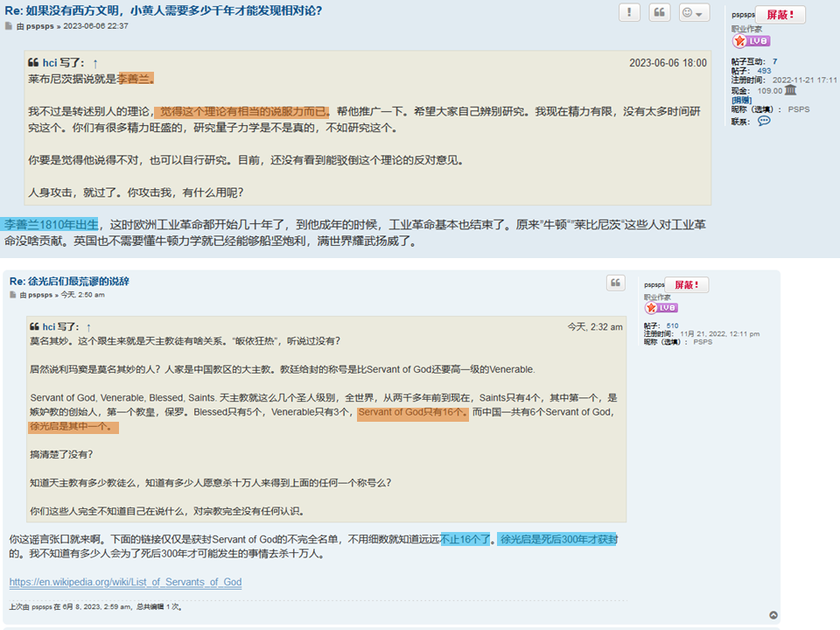The image size is (840, 630).
Task: Open the 帖子互动 count 7
Action: coord(774,61)
